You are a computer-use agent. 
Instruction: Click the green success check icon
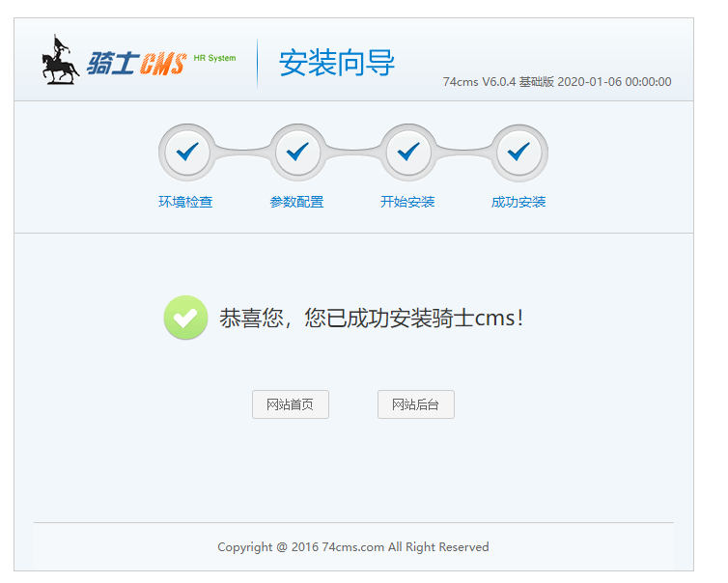pyautogui.click(x=185, y=318)
